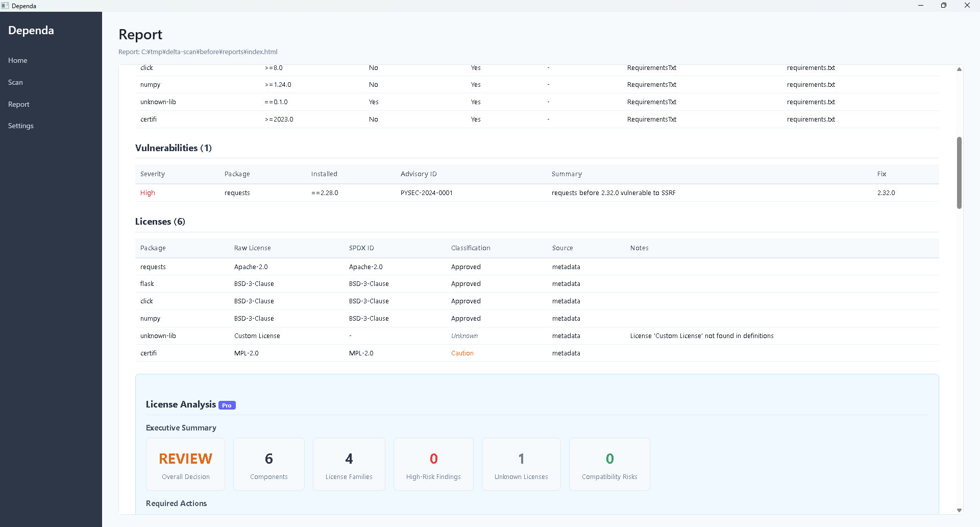Click the Dependa logo icon in the title bar

pyautogui.click(x=5, y=6)
